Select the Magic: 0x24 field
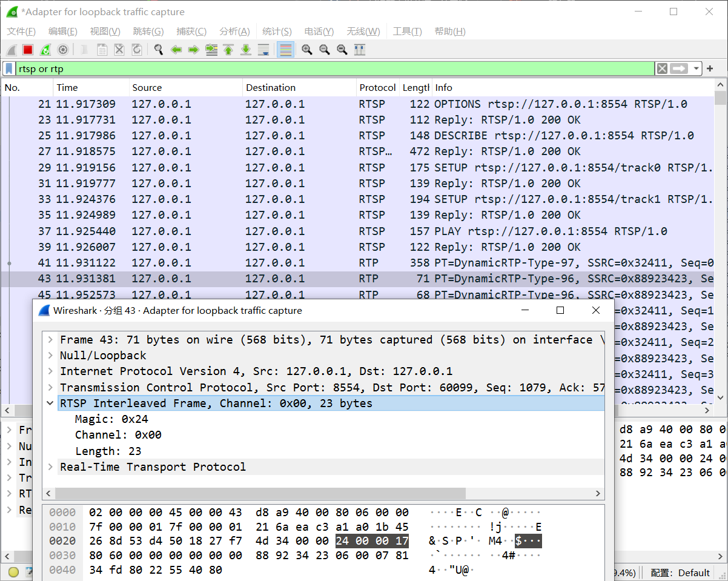 [111, 419]
